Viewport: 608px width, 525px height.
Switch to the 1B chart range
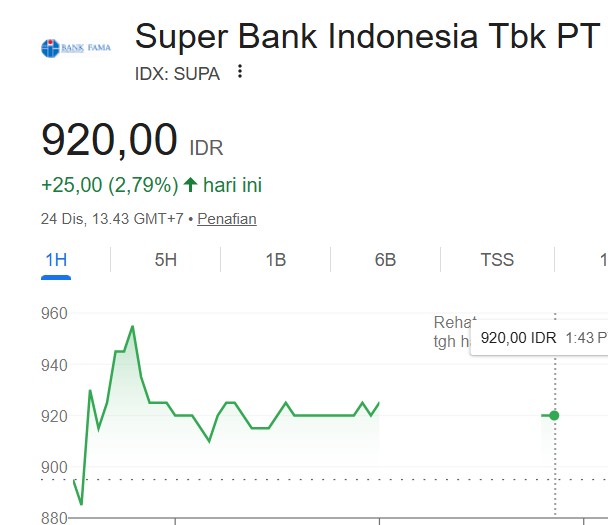pos(275,260)
